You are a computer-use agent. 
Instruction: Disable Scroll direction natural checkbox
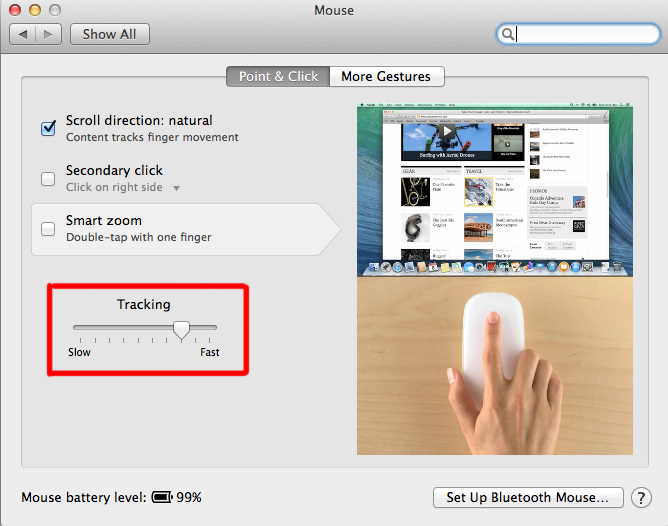[48, 128]
